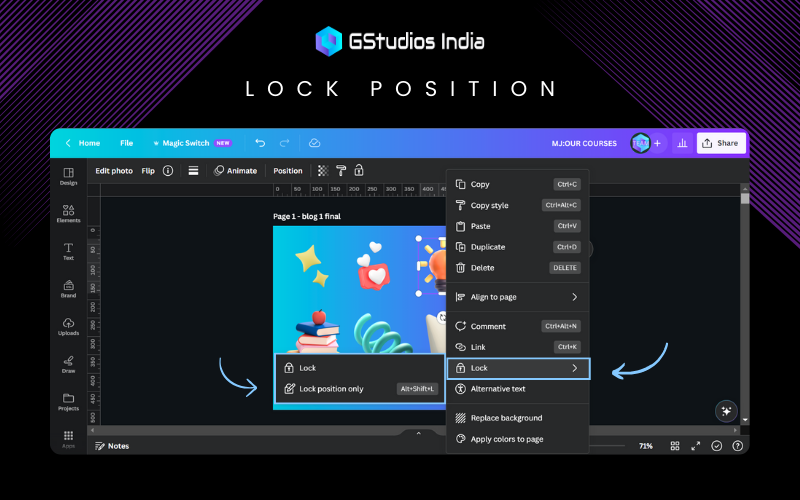
Task: Add collaborator with plus button
Action: [658, 143]
